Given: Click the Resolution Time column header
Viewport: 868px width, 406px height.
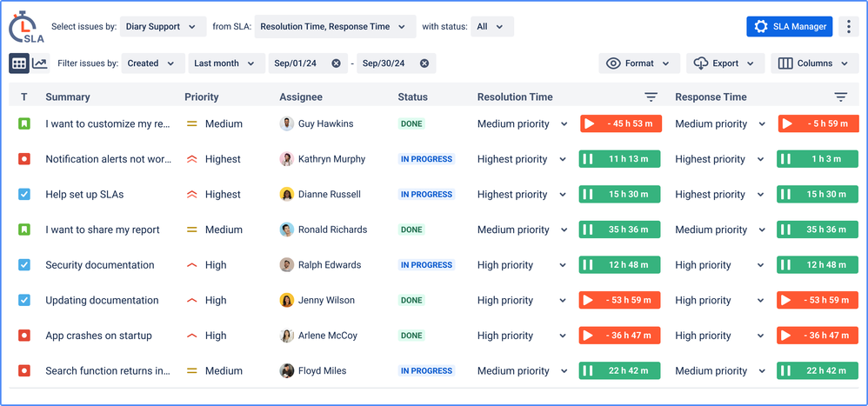Looking at the screenshot, I should (x=515, y=97).
